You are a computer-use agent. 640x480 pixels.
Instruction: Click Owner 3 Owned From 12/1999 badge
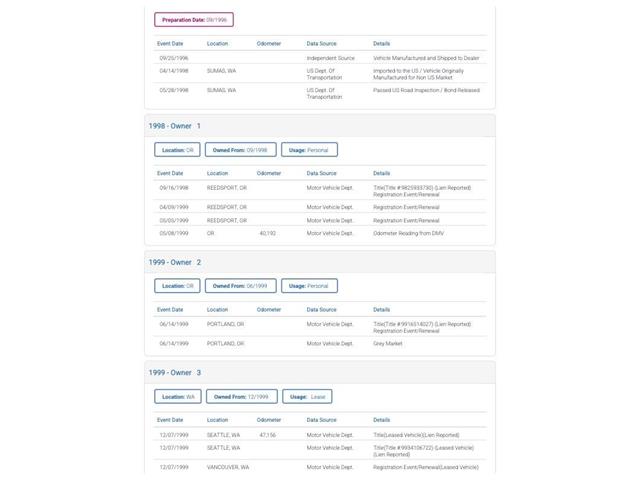point(242,396)
